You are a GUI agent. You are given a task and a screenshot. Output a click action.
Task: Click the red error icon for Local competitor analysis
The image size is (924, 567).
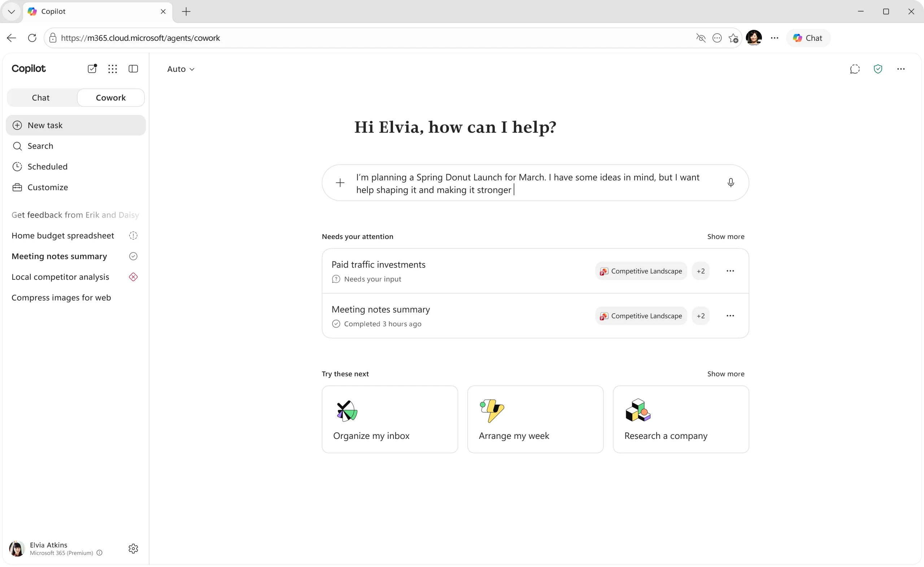coord(133,278)
